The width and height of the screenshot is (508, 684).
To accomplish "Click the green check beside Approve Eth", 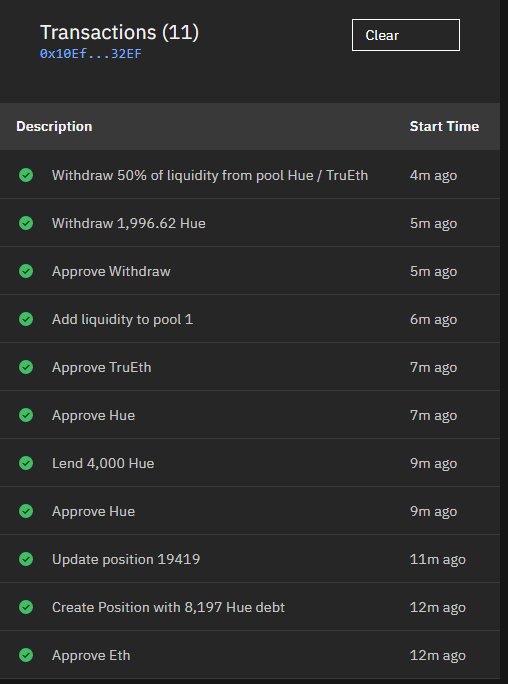I will [26, 655].
